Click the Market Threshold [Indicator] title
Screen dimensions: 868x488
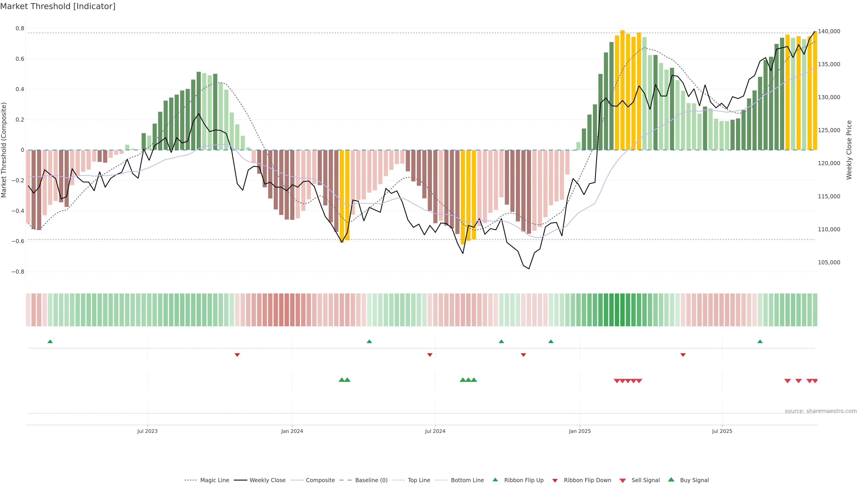pyautogui.click(x=58, y=6)
